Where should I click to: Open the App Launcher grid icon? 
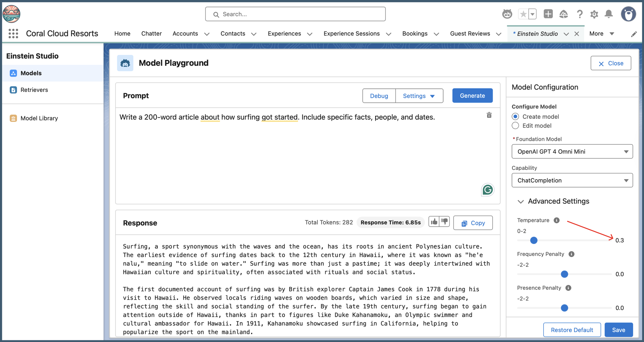click(x=13, y=33)
